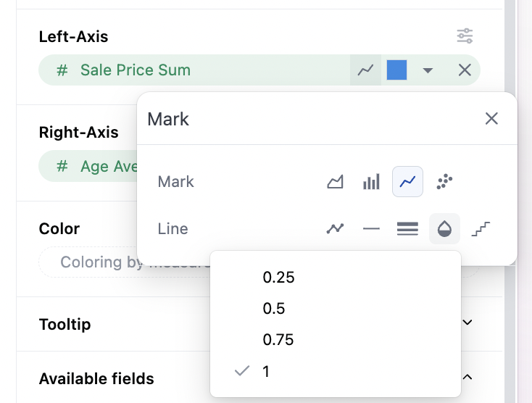Click the line with points style icon
Viewport: 532px width, 403px height.
coord(335,229)
